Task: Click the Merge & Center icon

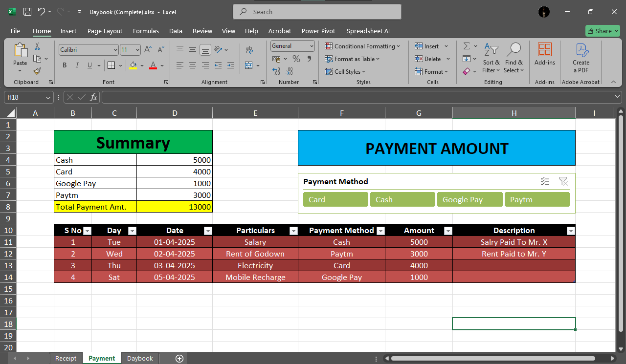Action: coord(249,65)
